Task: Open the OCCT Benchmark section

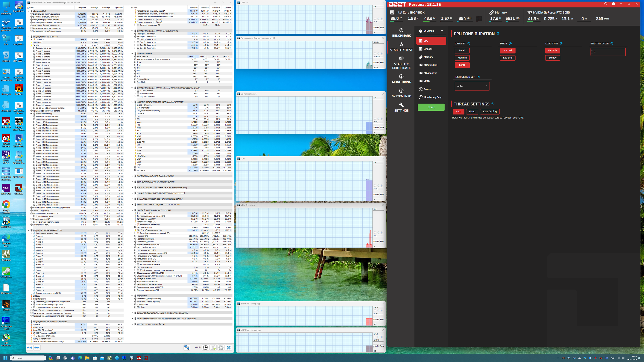Action: 401,32
